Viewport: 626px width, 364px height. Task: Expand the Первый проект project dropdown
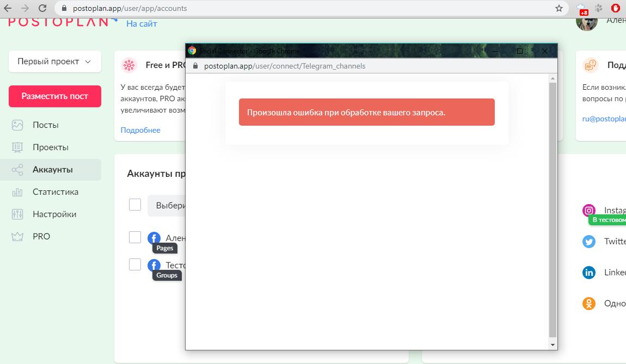(54, 61)
